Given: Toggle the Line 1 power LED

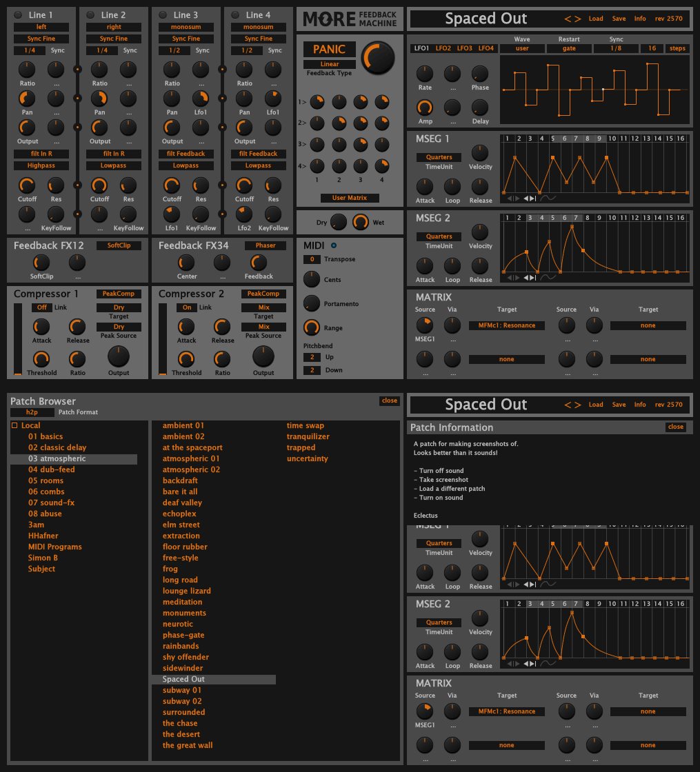Looking at the screenshot, I should (x=18, y=14).
